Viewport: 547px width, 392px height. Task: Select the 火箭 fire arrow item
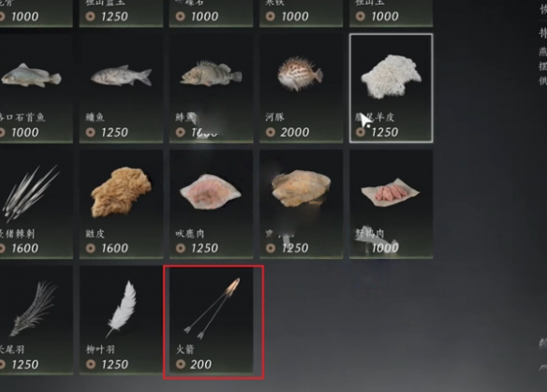tap(211, 321)
